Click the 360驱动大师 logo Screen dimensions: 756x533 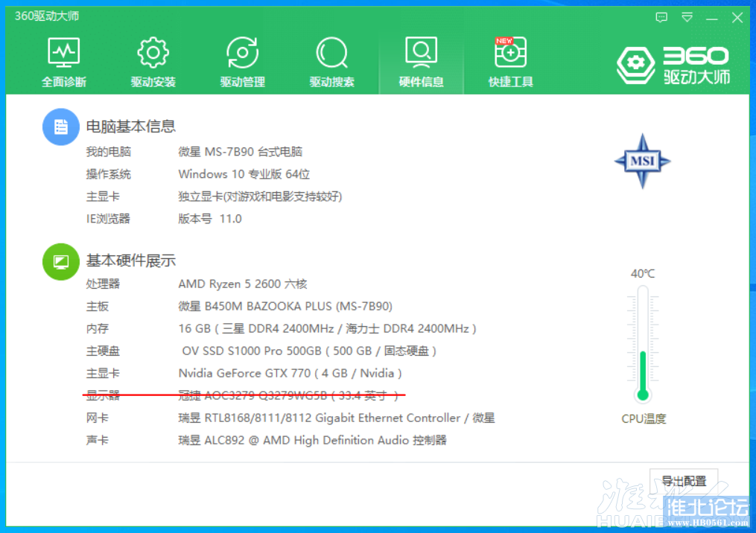click(x=673, y=65)
